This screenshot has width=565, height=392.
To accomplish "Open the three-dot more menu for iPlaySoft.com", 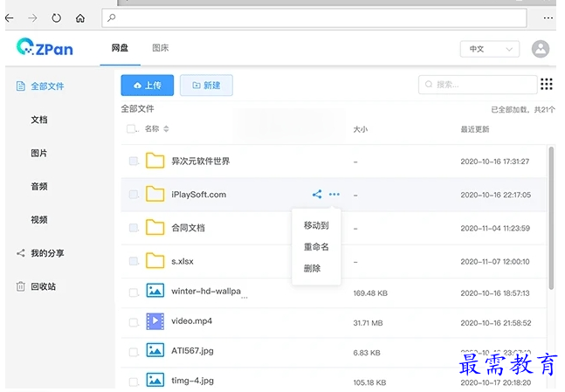I will (334, 195).
